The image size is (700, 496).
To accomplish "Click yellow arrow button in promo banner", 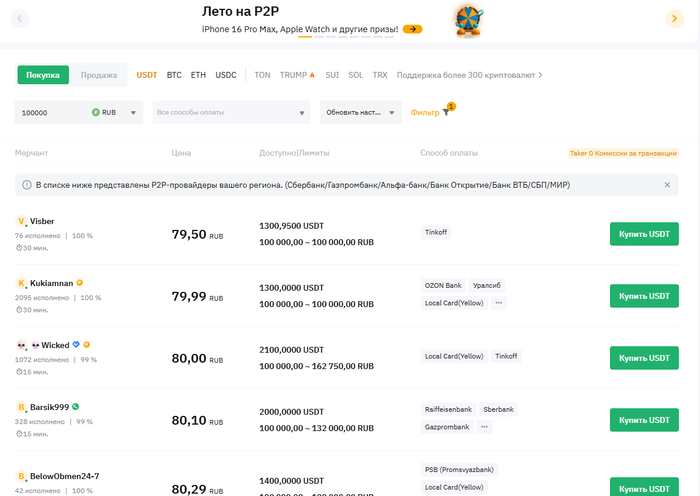I will click(412, 30).
